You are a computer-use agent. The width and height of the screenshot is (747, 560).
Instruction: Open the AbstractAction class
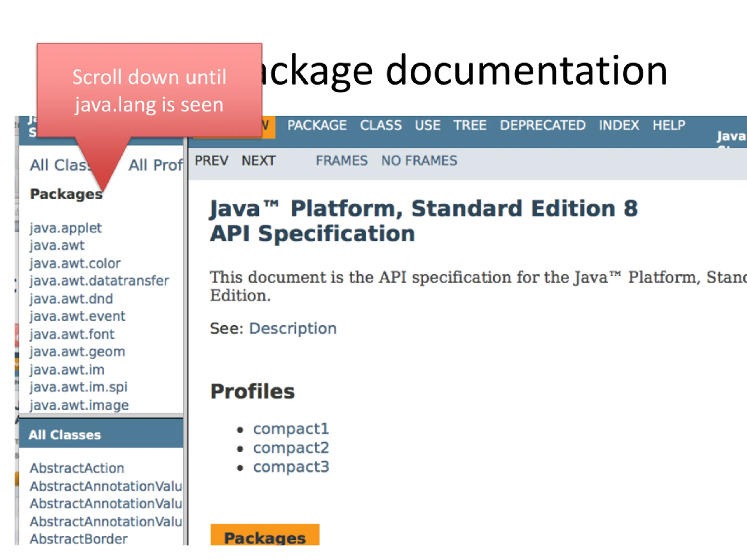[77, 468]
